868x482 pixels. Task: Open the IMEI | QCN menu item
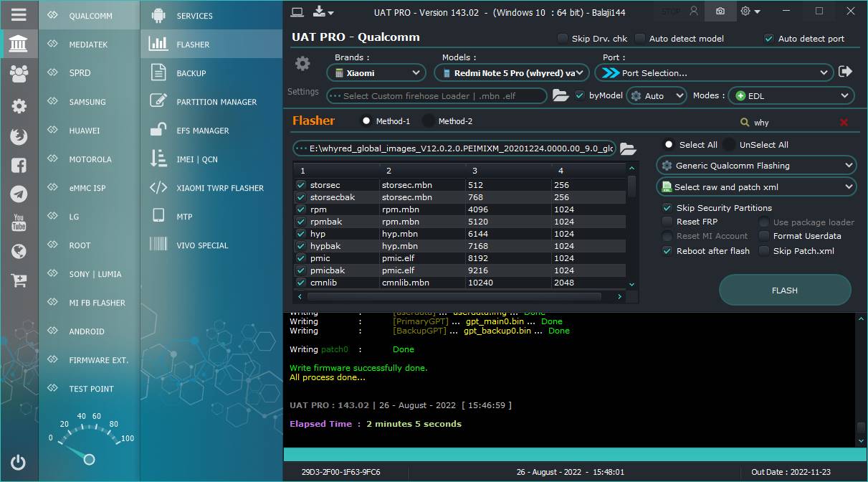(x=211, y=159)
